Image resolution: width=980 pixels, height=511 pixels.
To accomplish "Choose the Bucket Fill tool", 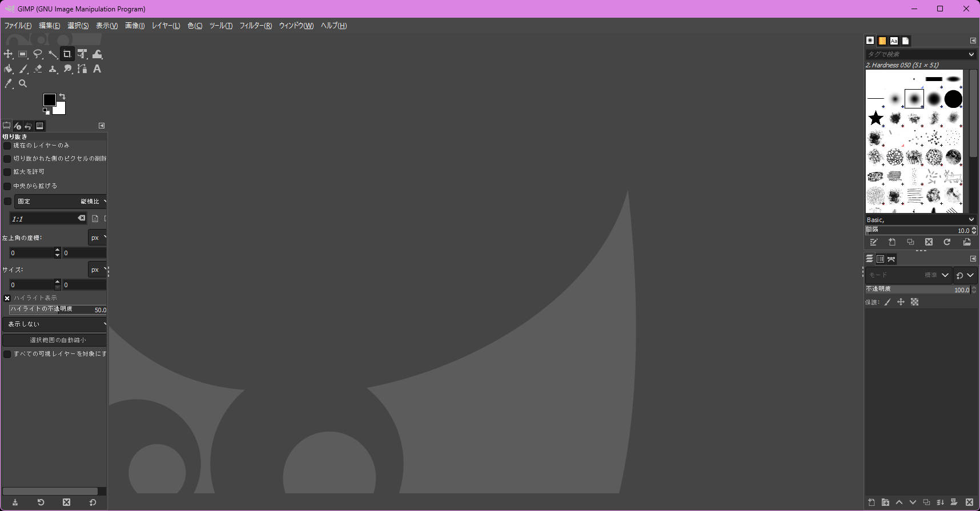I will (8, 69).
